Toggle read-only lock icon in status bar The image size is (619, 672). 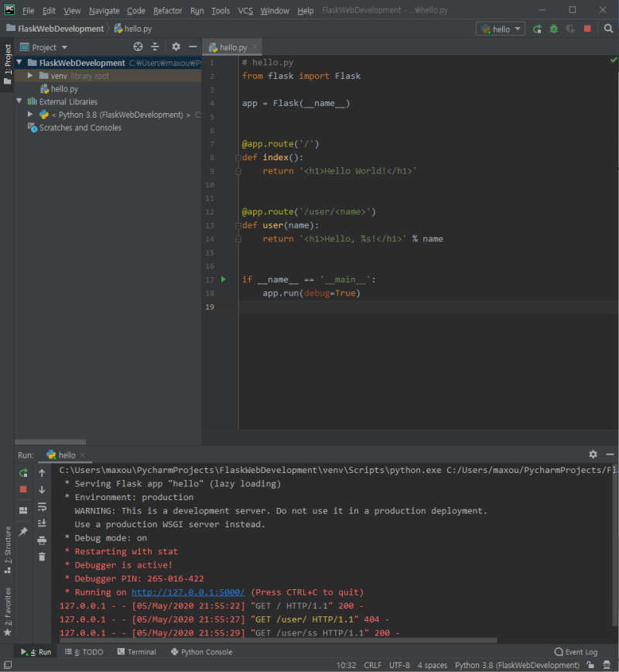pyautogui.click(x=590, y=665)
